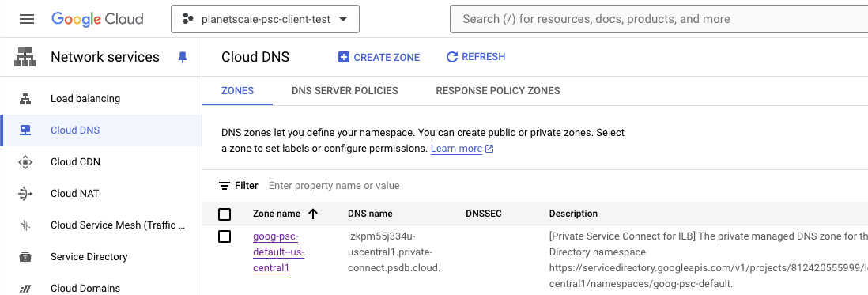Screen dimensions: 868x295
Task: Click the Filter icon above the table
Action: tap(225, 185)
